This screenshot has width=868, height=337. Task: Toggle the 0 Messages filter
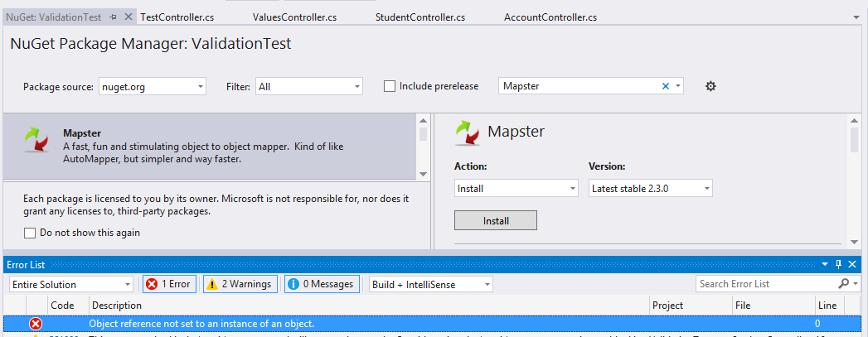point(322,284)
